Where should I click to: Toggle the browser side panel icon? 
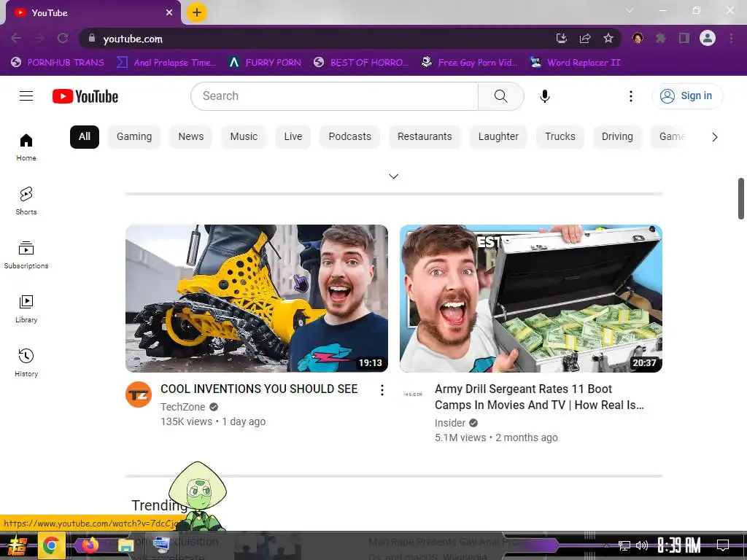[684, 38]
